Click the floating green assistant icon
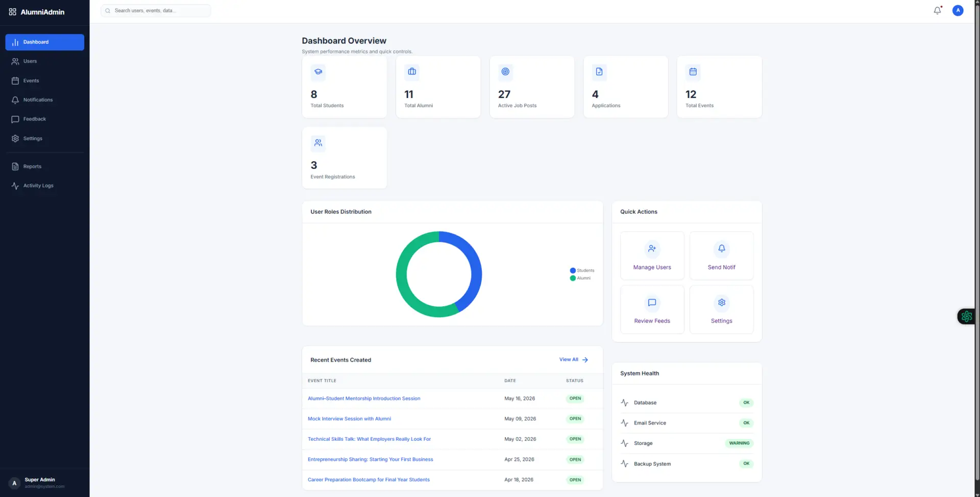Viewport: 980px width, 497px height. point(966,316)
